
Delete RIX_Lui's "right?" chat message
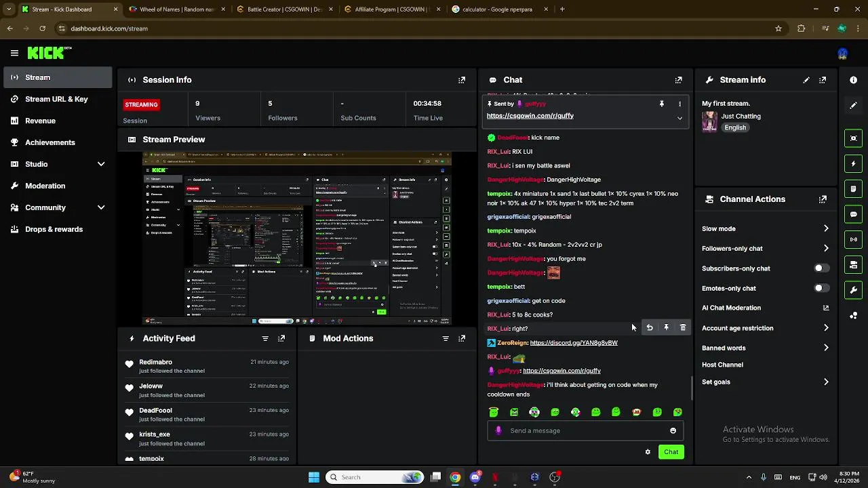[x=683, y=328]
